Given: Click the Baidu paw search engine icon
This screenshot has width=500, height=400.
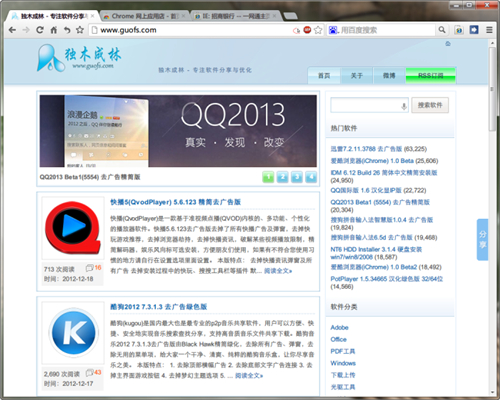Looking at the screenshot, I should coord(333,30).
